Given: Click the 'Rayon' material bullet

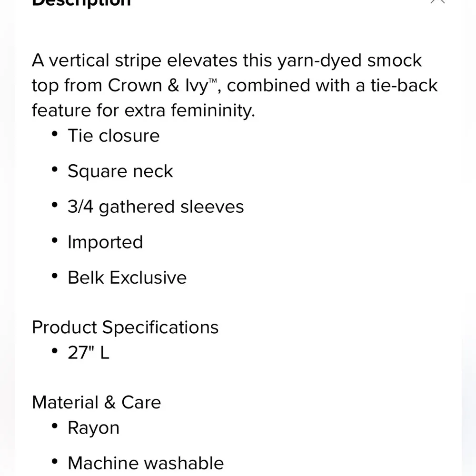Looking at the screenshot, I should tap(93, 428).
